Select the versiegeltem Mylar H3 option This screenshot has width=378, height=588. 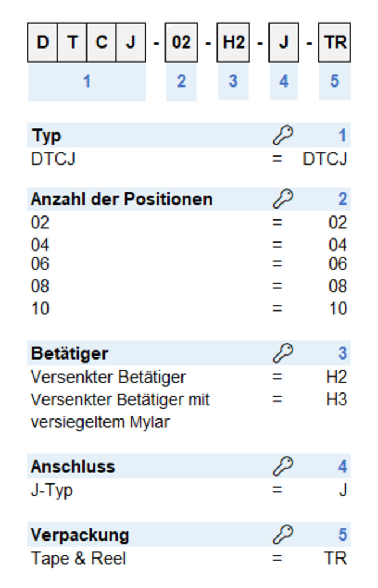click(x=189, y=410)
